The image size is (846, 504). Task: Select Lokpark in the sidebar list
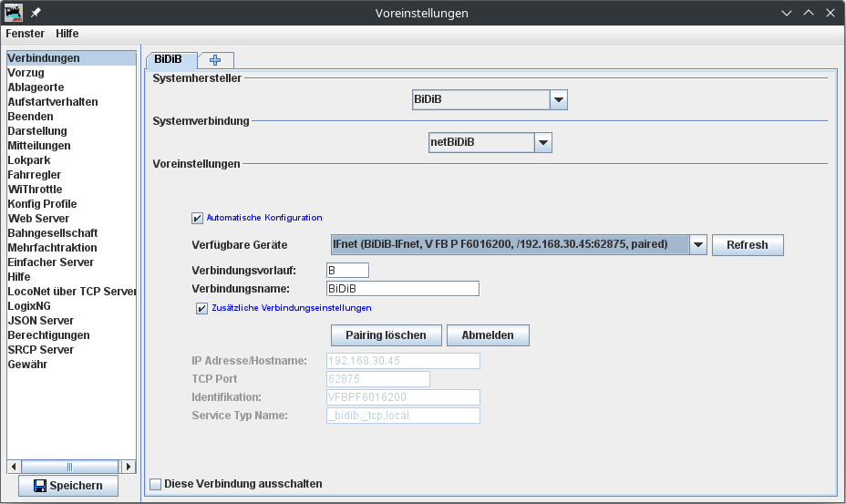click(x=71, y=160)
